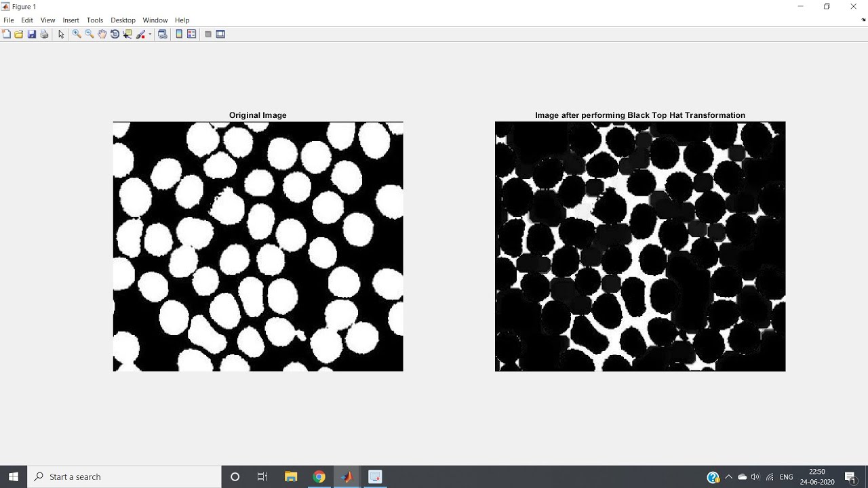Open Google Chrome from the taskbar

[319, 476]
